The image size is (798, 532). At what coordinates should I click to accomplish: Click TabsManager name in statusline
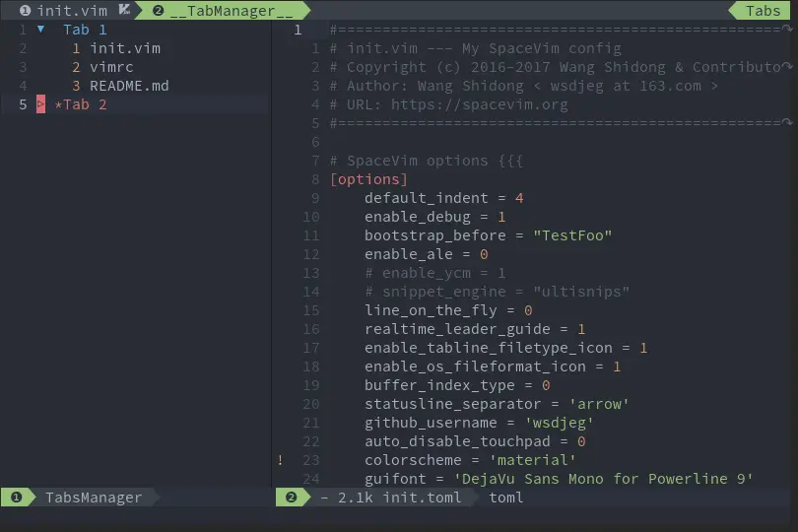tap(94, 498)
